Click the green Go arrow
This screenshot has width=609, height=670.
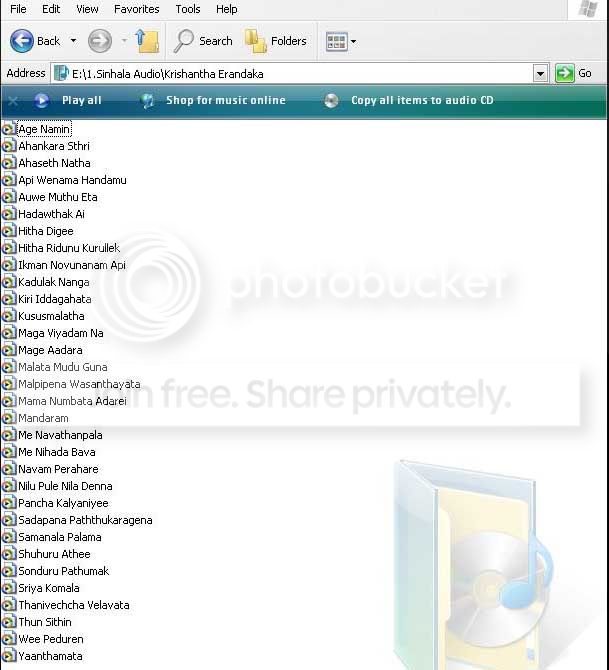click(564, 73)
